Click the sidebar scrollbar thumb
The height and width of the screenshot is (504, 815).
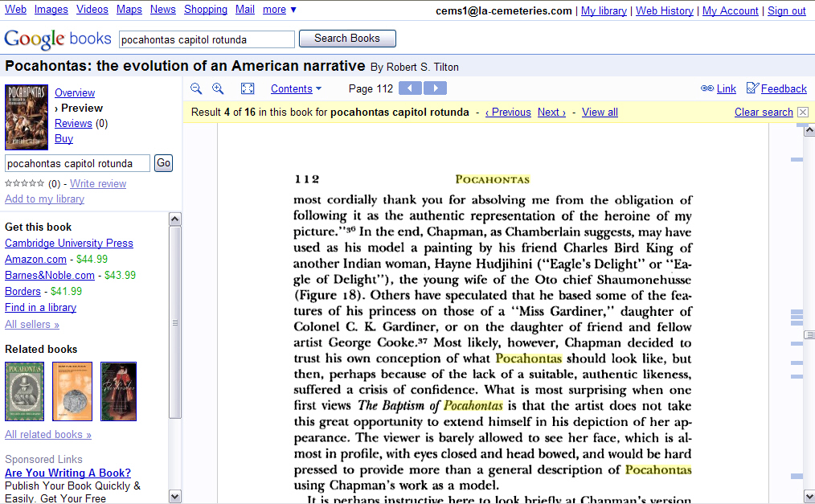(175, 322)
